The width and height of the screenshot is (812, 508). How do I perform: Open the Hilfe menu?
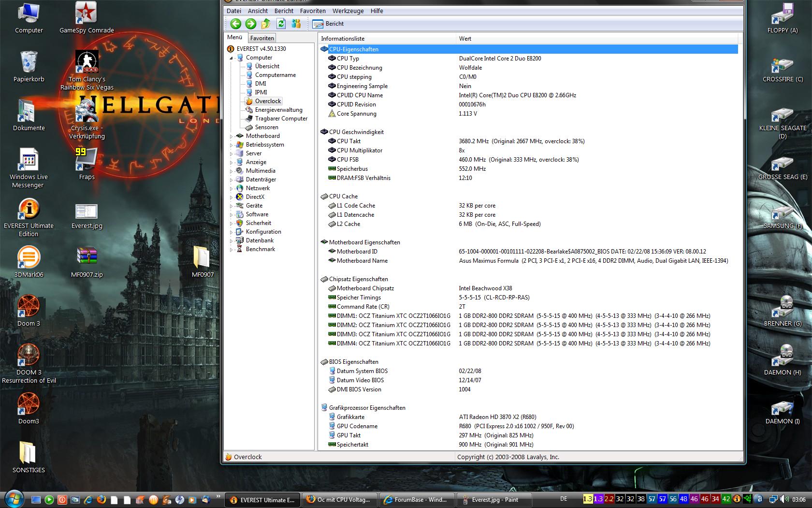click(377, 11)
